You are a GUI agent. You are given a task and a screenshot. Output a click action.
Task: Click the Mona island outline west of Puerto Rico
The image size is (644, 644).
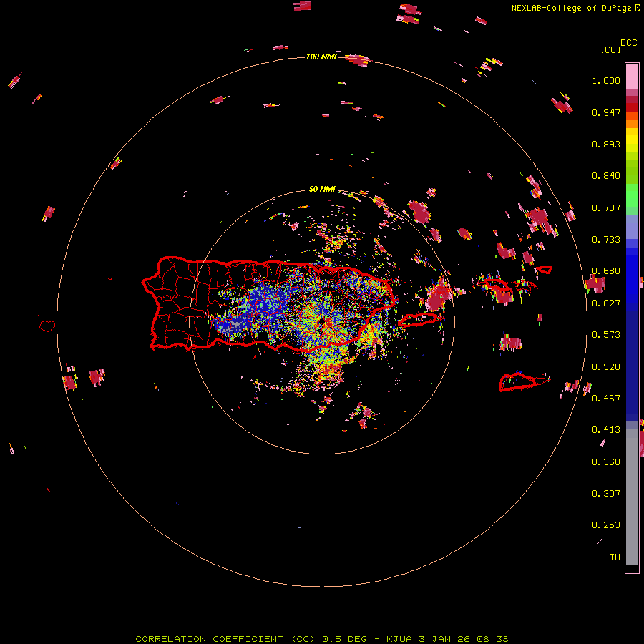pyautogui.click(x=47, y=326)
